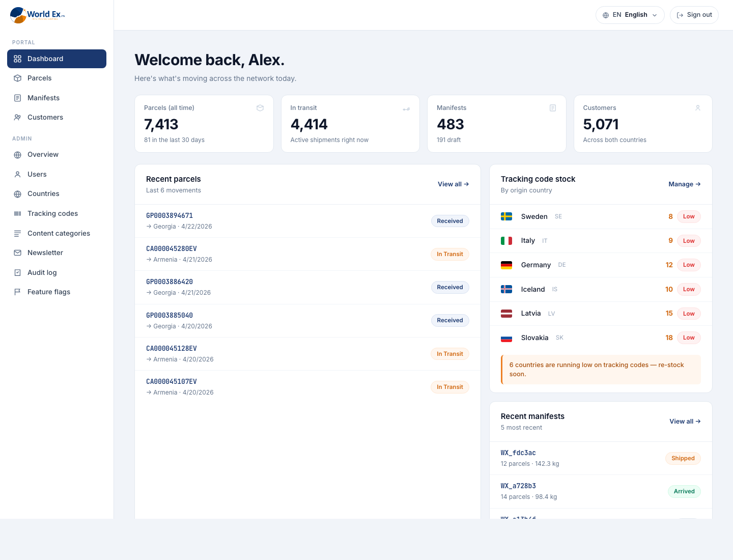Open Manifests from the sidebar
733x560 pixels.
(x=57, y=98)
